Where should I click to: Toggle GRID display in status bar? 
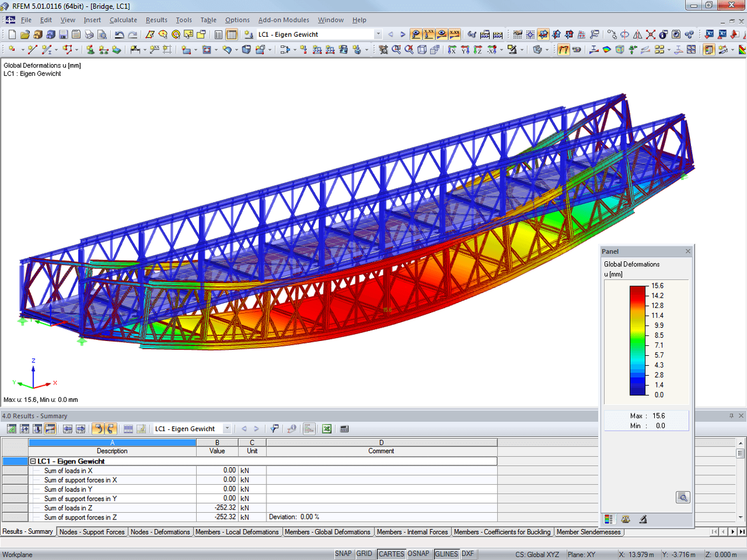click(x=364, y=553)
